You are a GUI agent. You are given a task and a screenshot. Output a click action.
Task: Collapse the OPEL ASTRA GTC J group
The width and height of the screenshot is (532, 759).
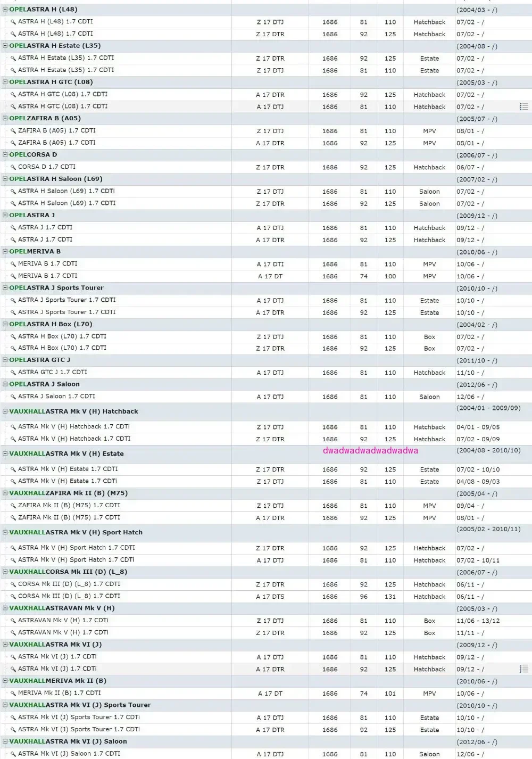point(5,360)
